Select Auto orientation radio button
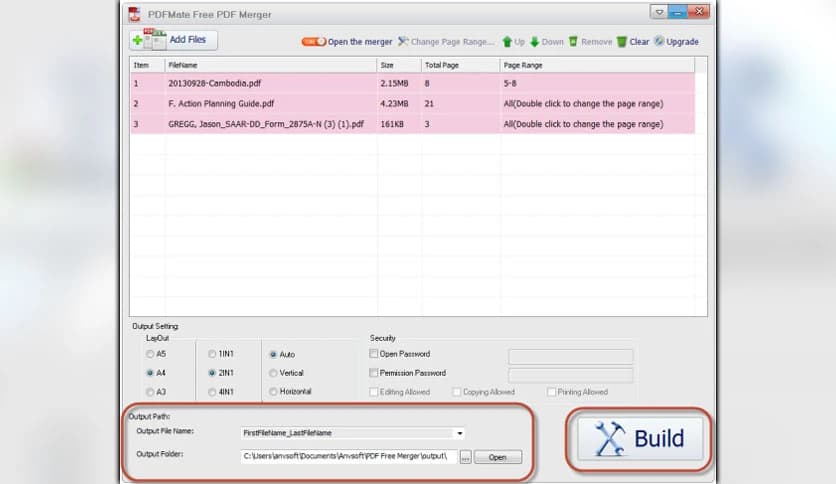This screenshot has height=484, width=836. 274,354
